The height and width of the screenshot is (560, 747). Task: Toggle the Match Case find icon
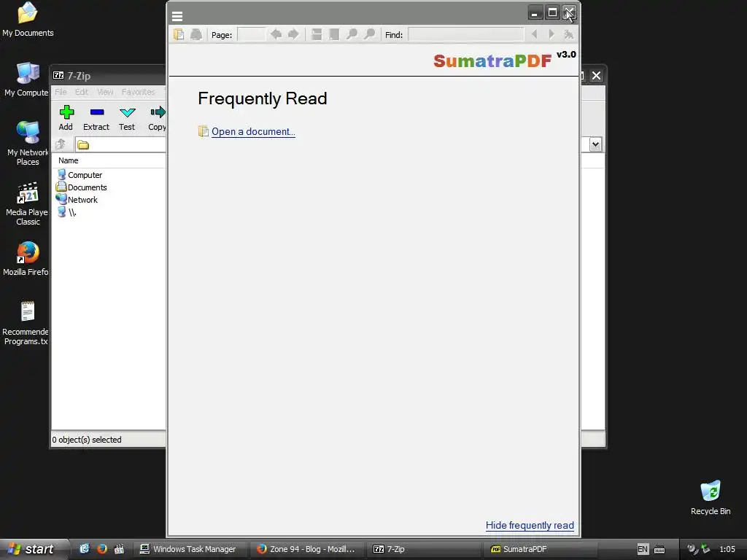click(x=568, y=34)
